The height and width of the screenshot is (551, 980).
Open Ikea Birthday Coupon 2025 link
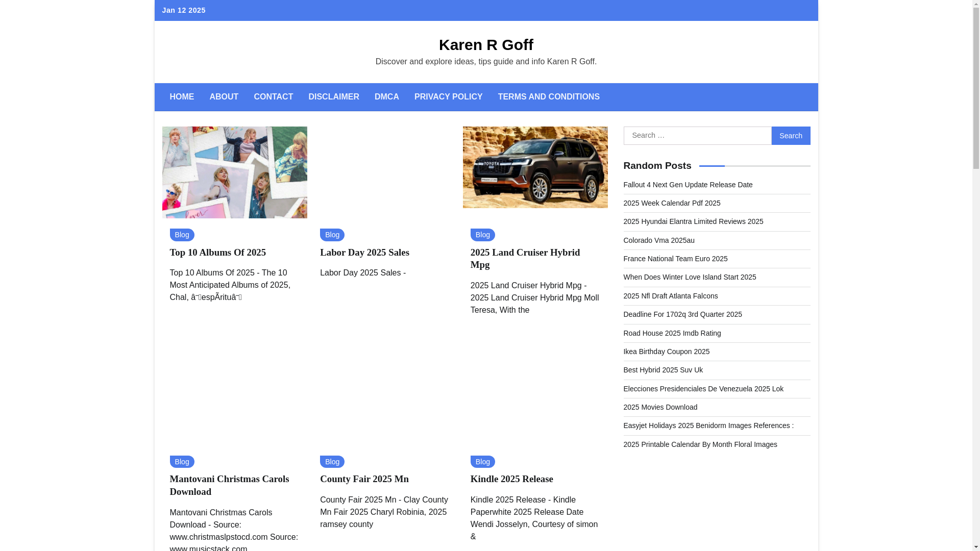coord(666,352)
